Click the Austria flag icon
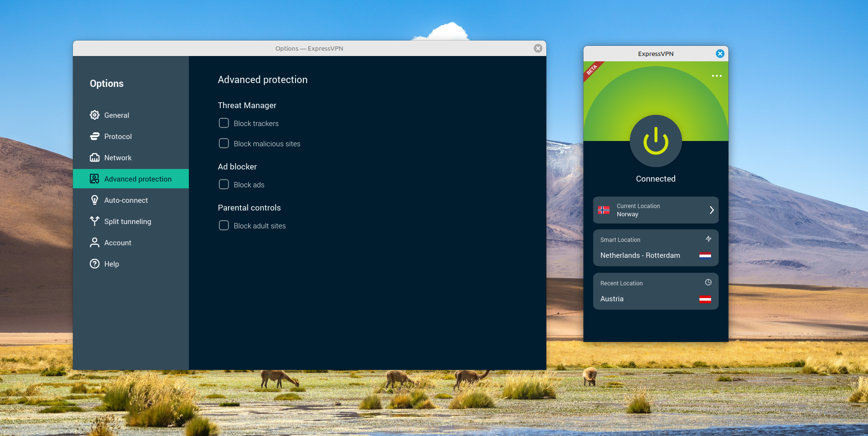This screenshot has width=868, height=436. (705, 298)
